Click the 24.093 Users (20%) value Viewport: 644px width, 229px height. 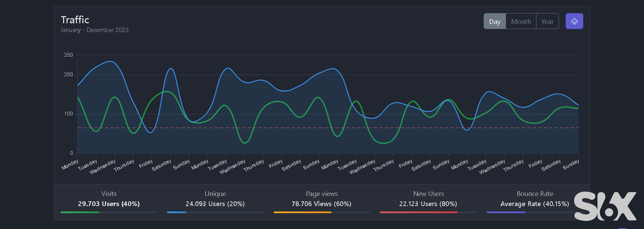215,204
